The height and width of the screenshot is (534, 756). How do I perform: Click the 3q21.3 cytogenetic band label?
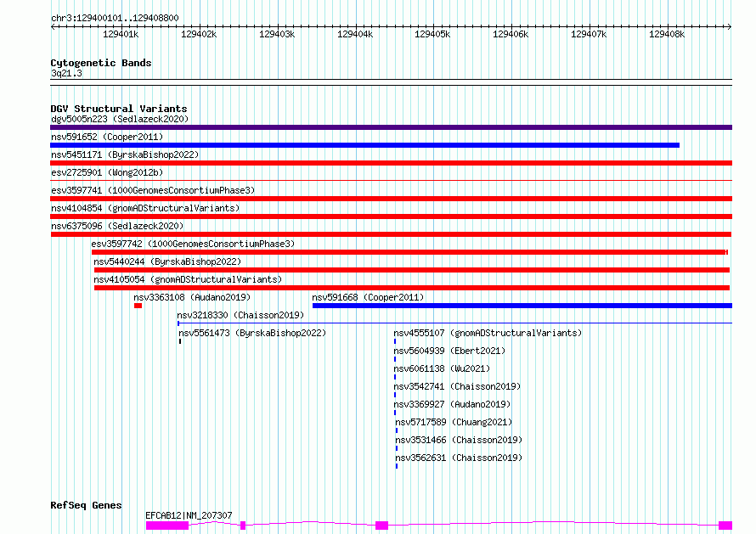(x=66, y=73)
